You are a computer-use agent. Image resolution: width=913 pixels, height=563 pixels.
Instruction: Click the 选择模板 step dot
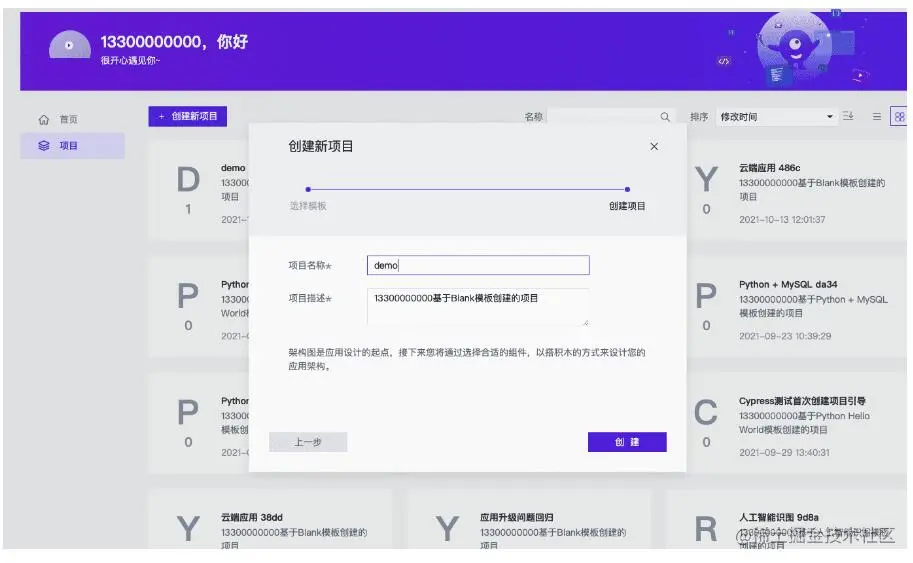tap(308, 189)
